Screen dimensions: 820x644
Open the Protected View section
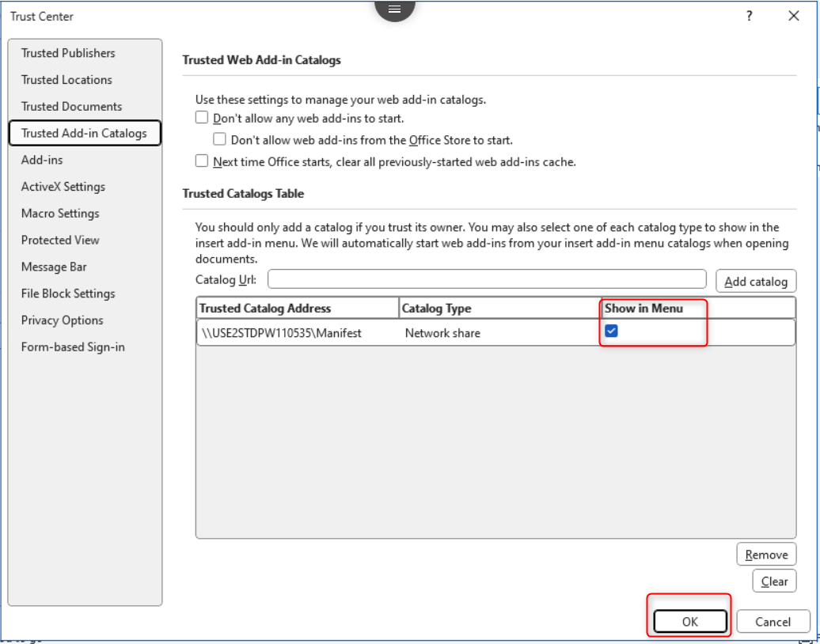59,240
